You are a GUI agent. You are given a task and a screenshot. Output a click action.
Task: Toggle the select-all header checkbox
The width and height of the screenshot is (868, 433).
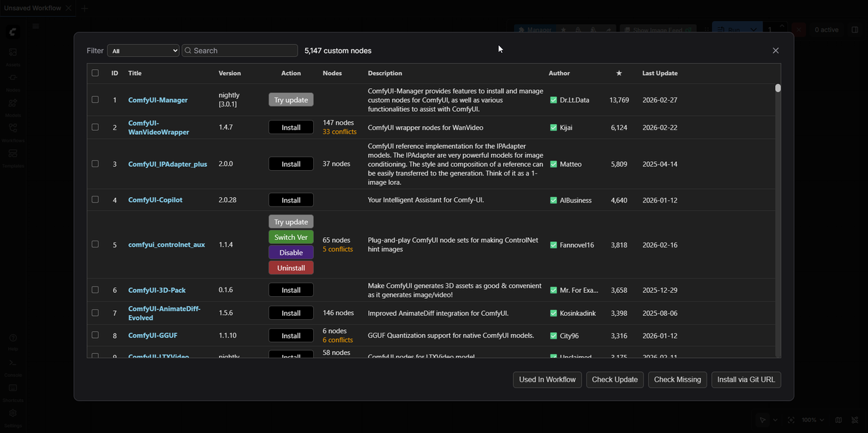click(95, 73)
